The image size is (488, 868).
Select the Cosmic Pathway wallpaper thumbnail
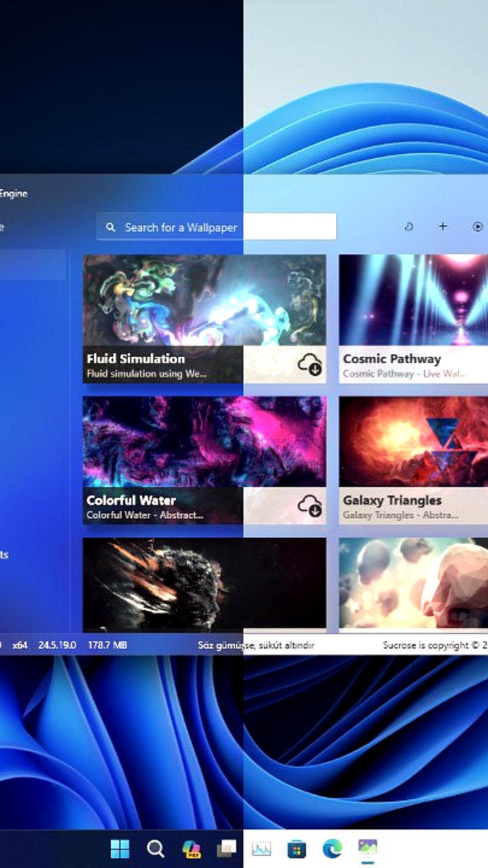coord(413,300)
